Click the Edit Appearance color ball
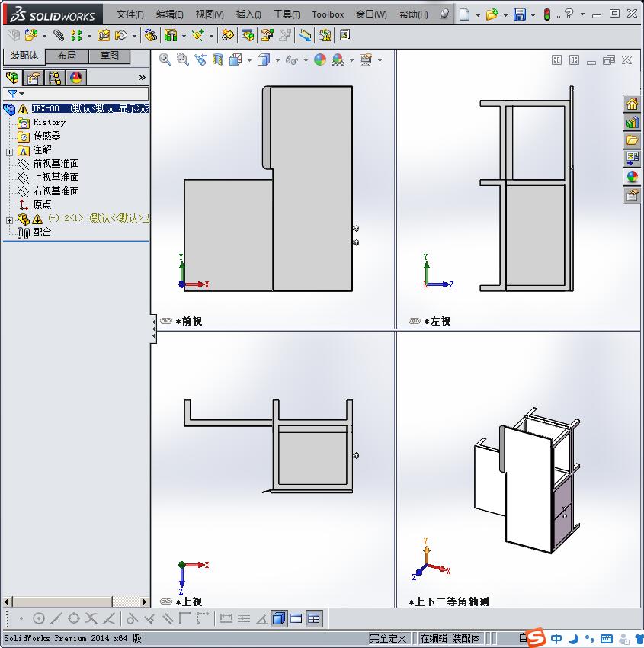This screenshot has height=648, width=644. (x=320, y=60)
